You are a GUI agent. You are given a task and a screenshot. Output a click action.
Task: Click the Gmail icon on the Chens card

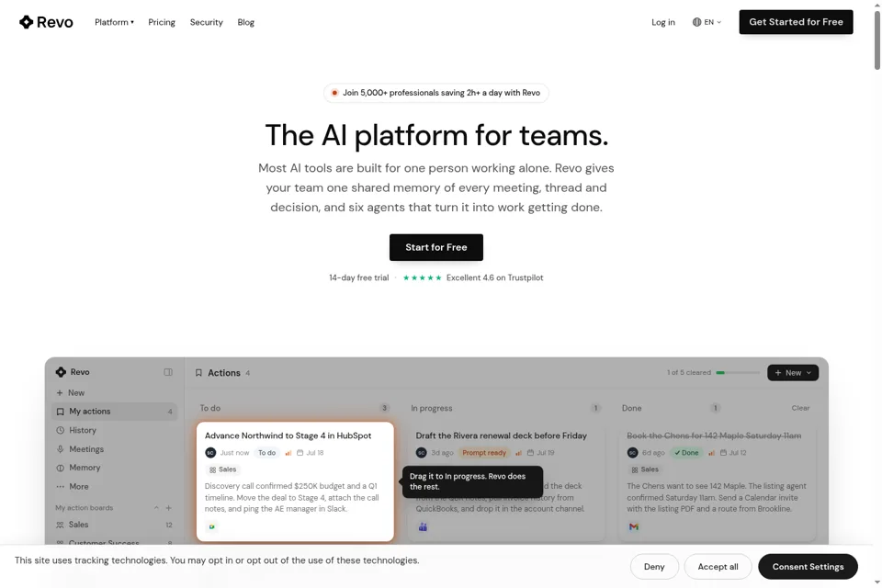pos(634,526)
